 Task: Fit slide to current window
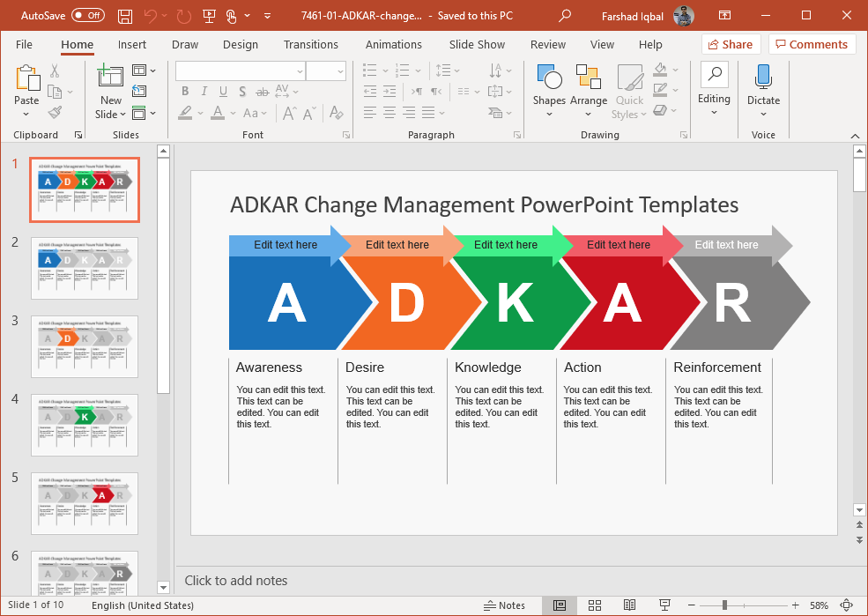pos(847,605)
